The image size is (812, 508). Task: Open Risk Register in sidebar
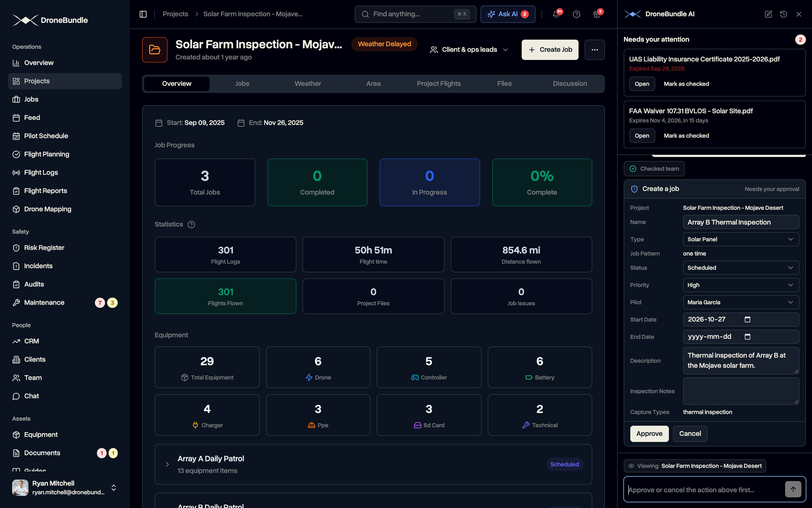[65, 248]
